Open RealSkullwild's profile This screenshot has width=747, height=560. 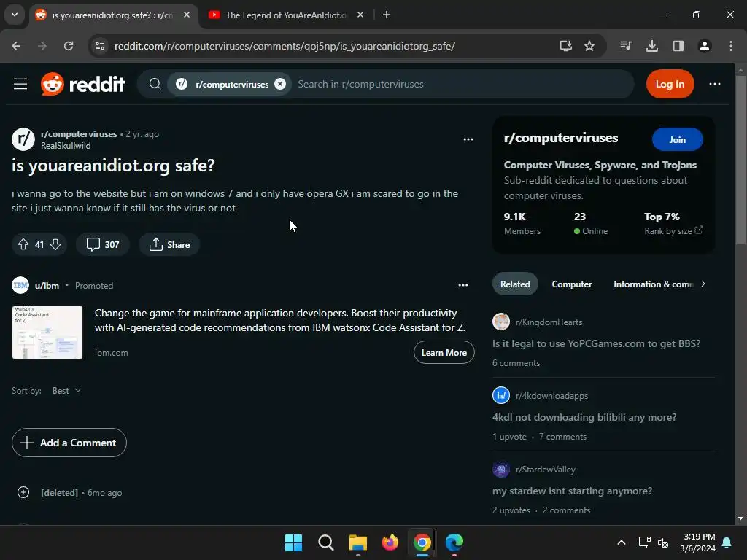(x=66, y=146)
